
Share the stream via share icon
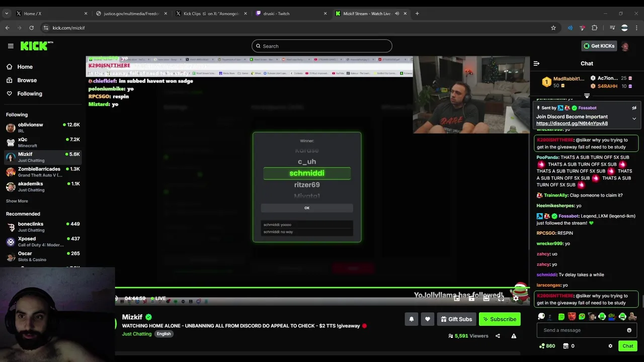click(498, 336)
